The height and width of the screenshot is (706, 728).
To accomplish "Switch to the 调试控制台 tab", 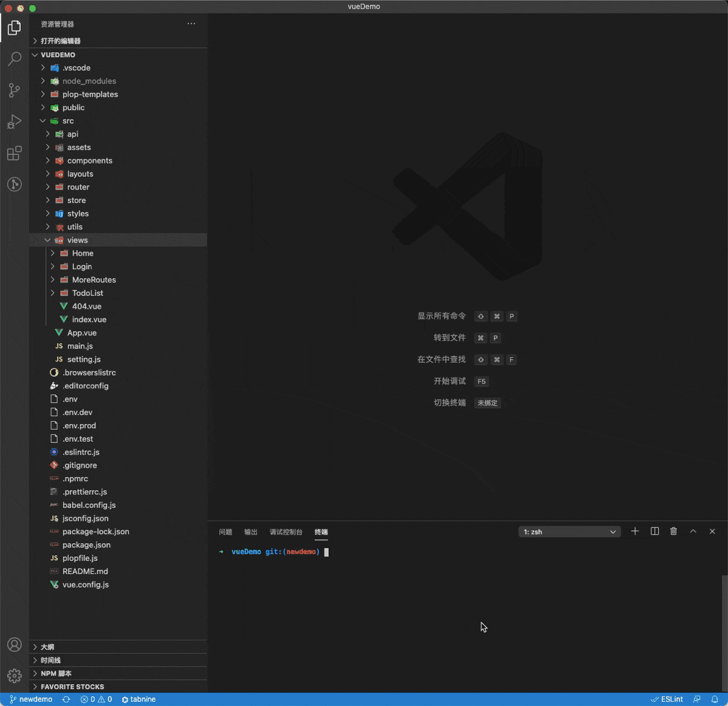I will [286, 532].
